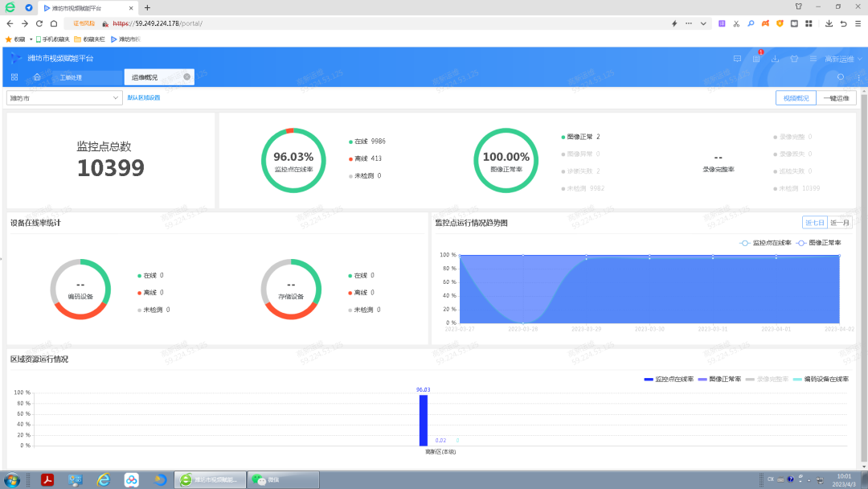This screenshot has width=868, height=489.
Task: Click the circle refresh icon in tab bar
Action: pos(841,77)
